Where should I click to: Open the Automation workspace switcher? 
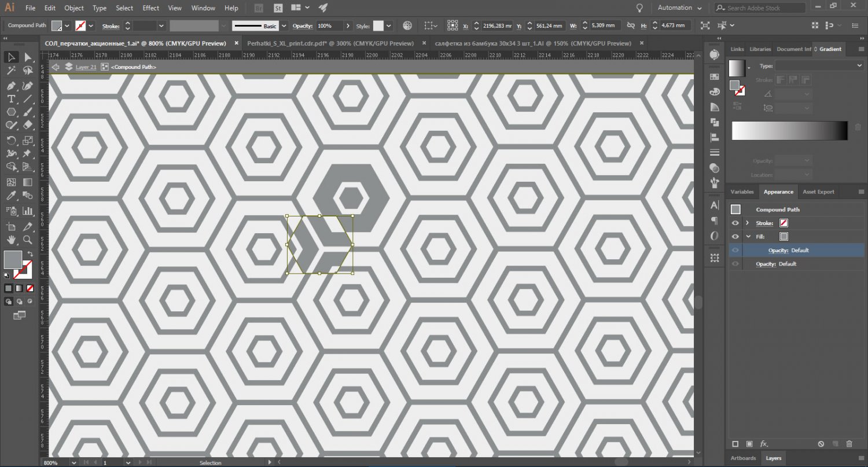[x=679, y=8]
